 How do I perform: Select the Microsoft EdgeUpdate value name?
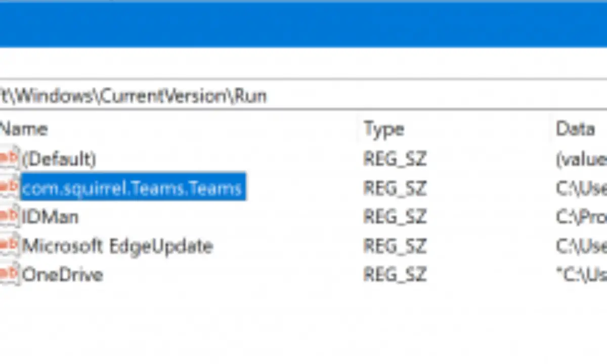point(117,246)
